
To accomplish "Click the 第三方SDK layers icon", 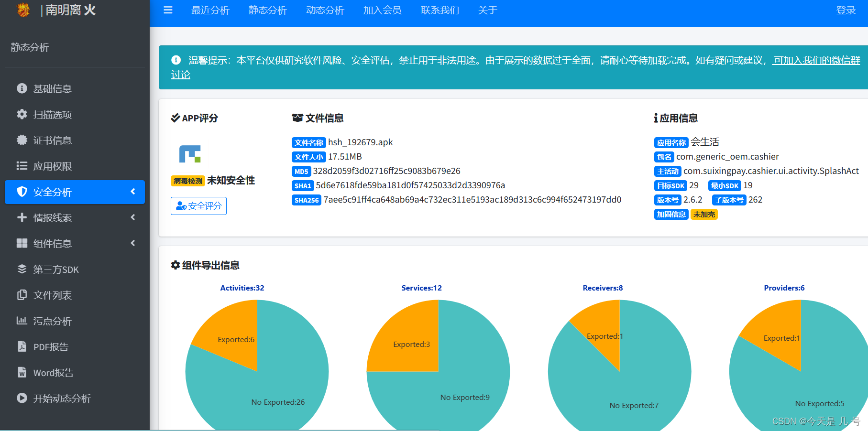I will pos(22,269).
